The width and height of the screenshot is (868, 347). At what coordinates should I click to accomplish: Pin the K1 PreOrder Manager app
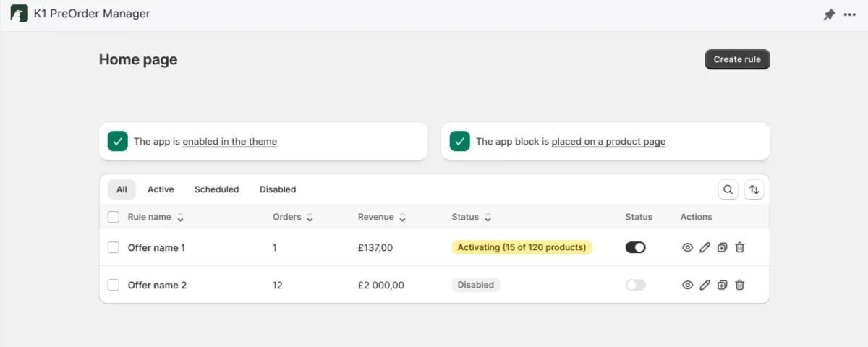[829, 14]
